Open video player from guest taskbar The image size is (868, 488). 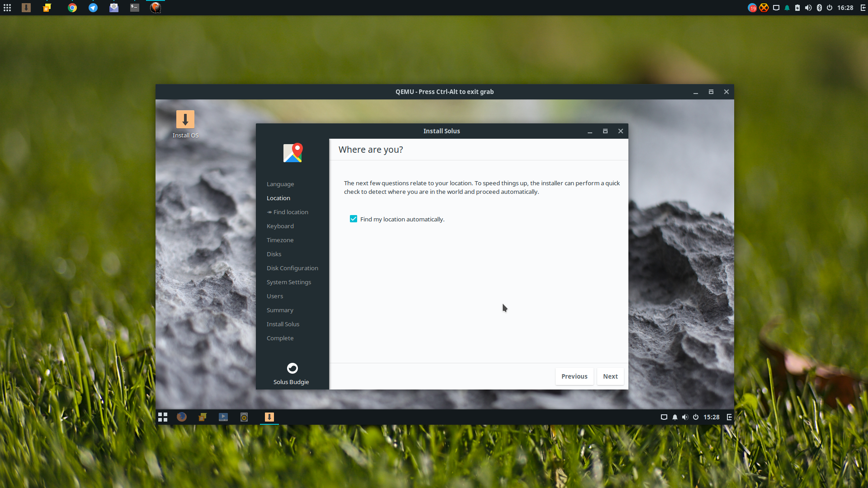(x=223, y=417)
